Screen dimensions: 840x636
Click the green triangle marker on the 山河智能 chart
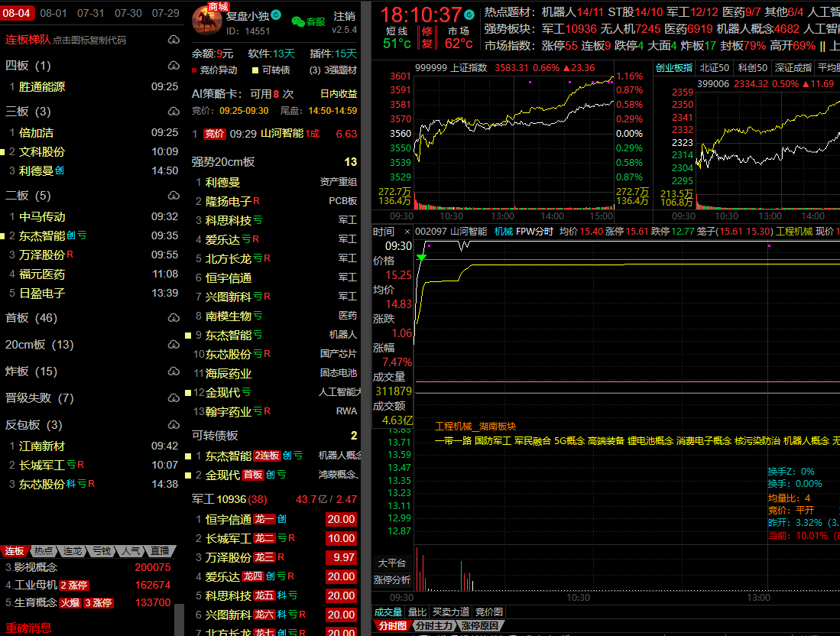[x=422, y=258]
